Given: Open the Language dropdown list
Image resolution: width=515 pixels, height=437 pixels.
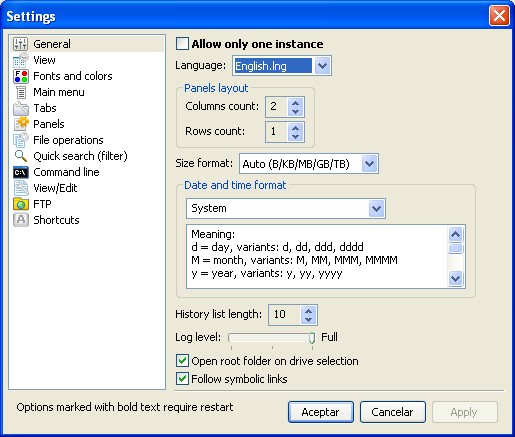Looking at the screenshot, I should 322,66.
